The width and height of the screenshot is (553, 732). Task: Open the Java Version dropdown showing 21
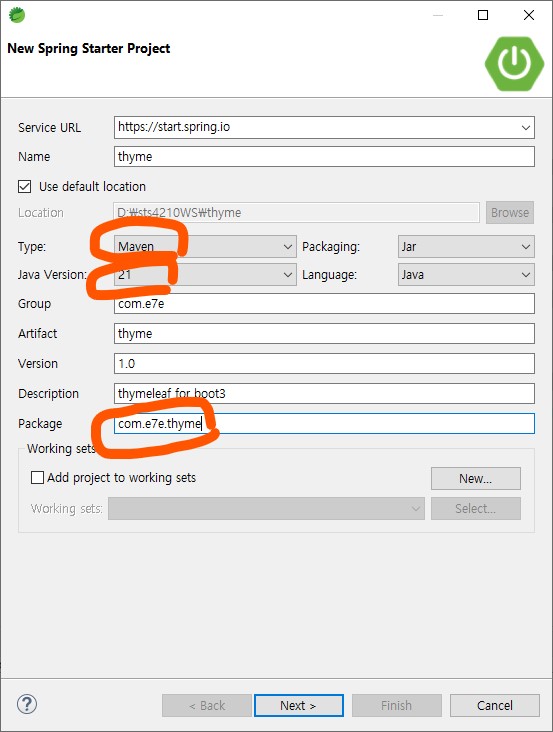click(x=205, y=274)
